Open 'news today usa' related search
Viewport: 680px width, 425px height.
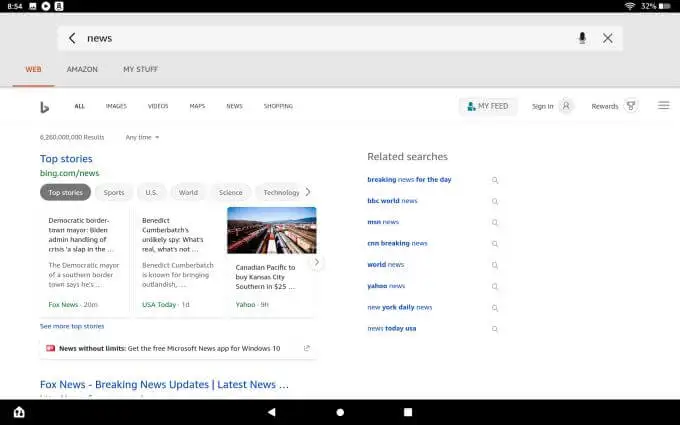point(392,328)
